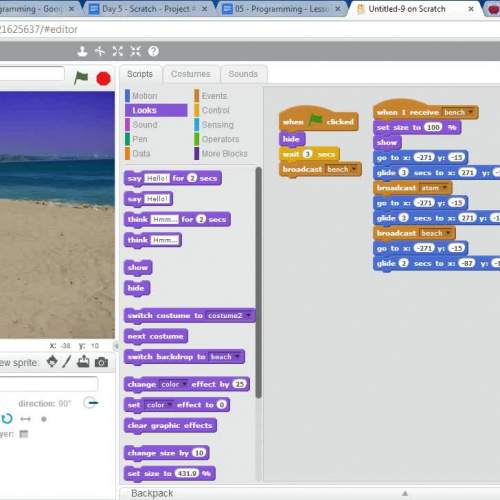Open the Pen block category
The height and width of the screenshot is (500, 500).
tap(140, 139)
